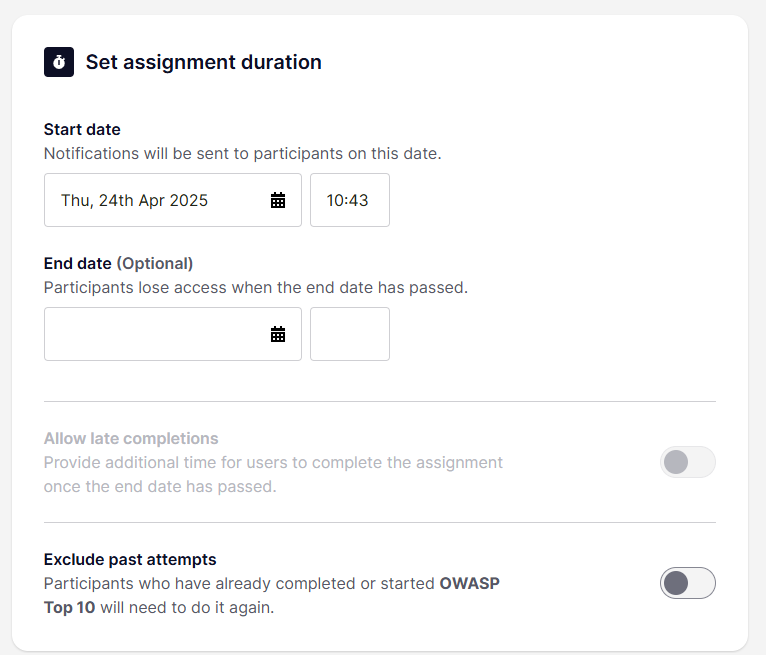766x655 pixels.
Task: Click the stopwatch icon beside the heading
Action: [x=59, y=62]
